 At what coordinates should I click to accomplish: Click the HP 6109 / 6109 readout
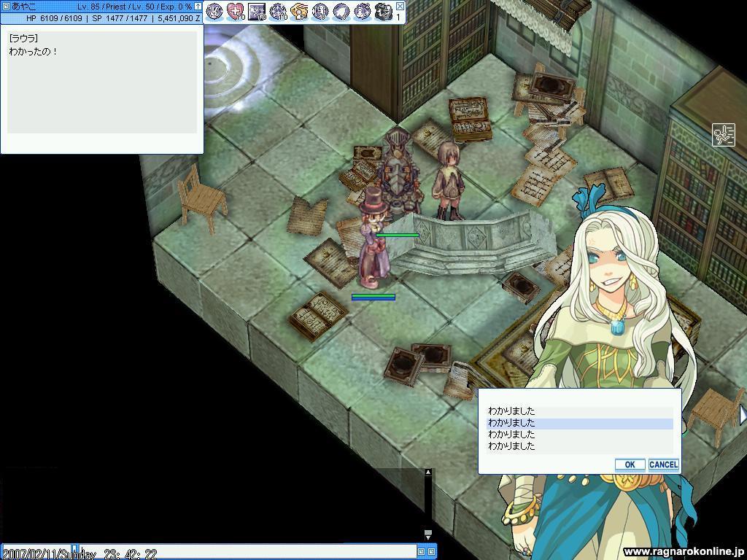[54, 18]
